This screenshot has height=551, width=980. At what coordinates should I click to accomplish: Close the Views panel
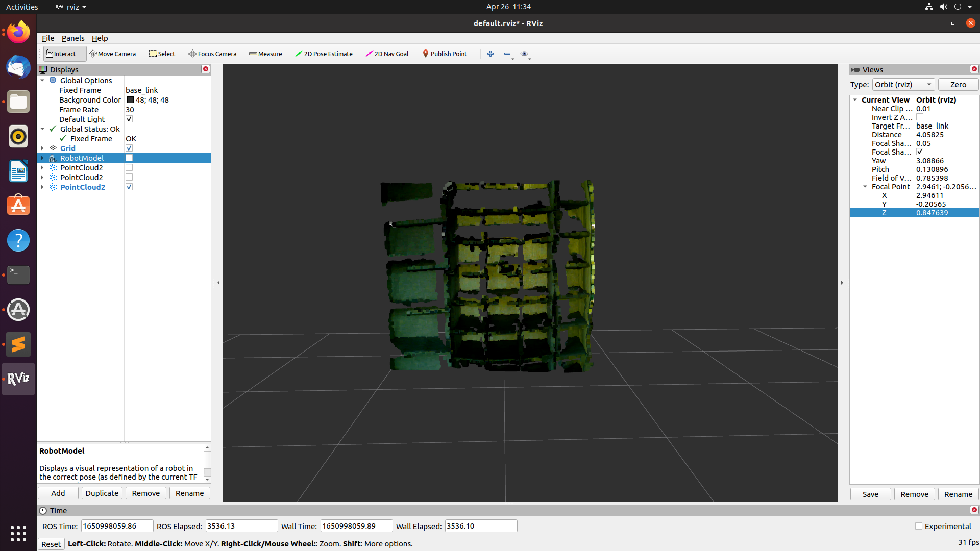[974, 69]
